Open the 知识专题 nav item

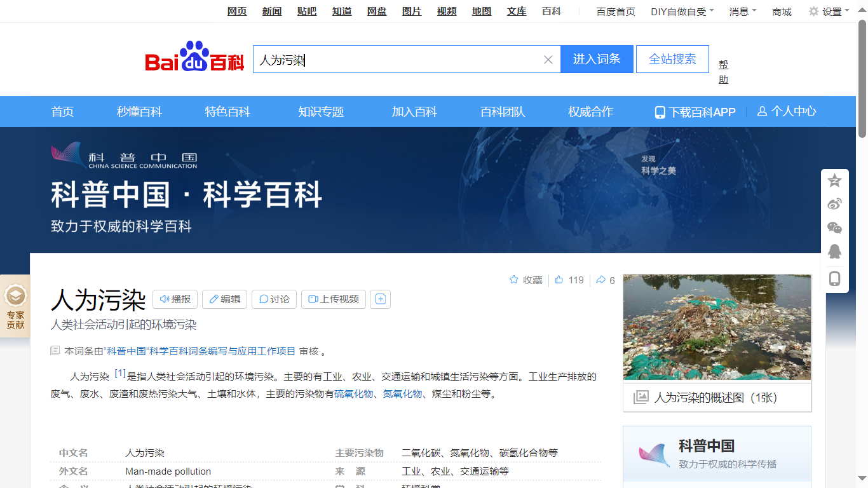(x=321, y=112)
